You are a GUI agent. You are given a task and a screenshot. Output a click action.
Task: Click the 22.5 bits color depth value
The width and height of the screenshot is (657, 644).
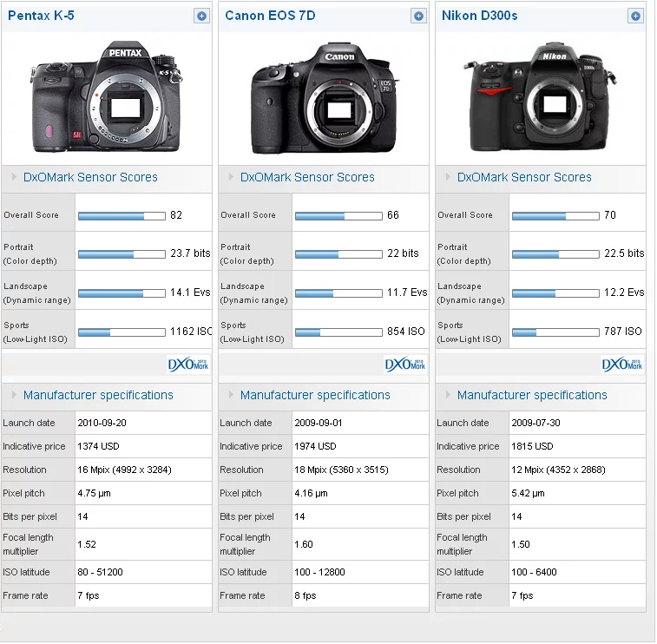tap(624, 253)
